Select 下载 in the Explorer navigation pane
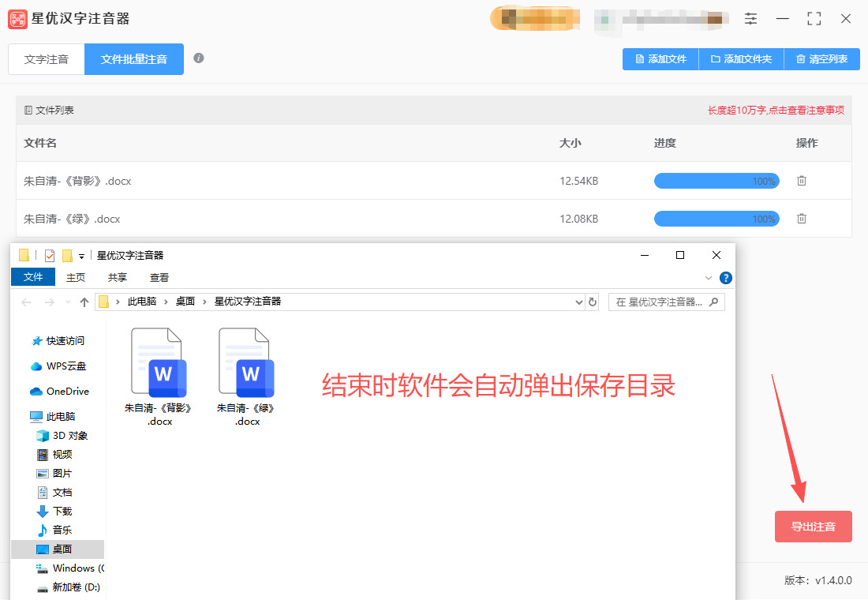The width and height of the screenshot is (868, 600). point(62,512)
